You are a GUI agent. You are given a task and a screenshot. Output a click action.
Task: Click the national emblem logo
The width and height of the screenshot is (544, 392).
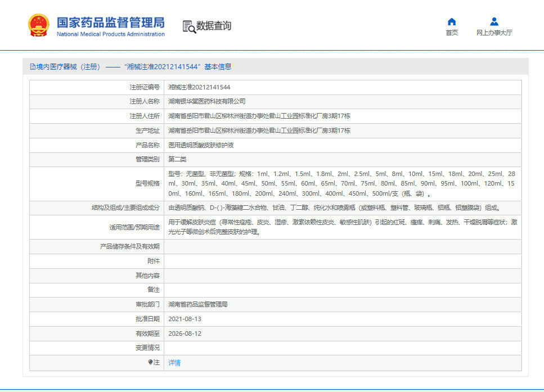39,25
